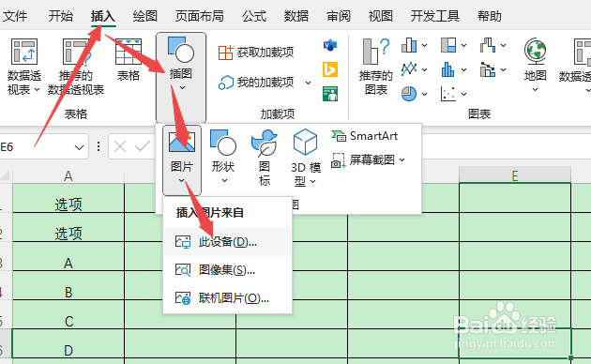Open the 插图 dropdown button
Screen dimensions: 591x364
[x=181, y=77]
